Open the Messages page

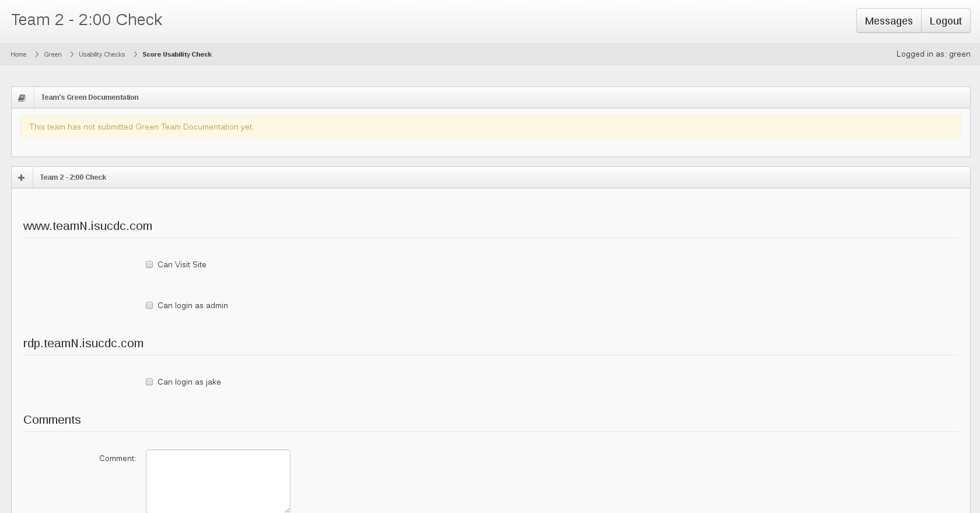tap(888, 20)
